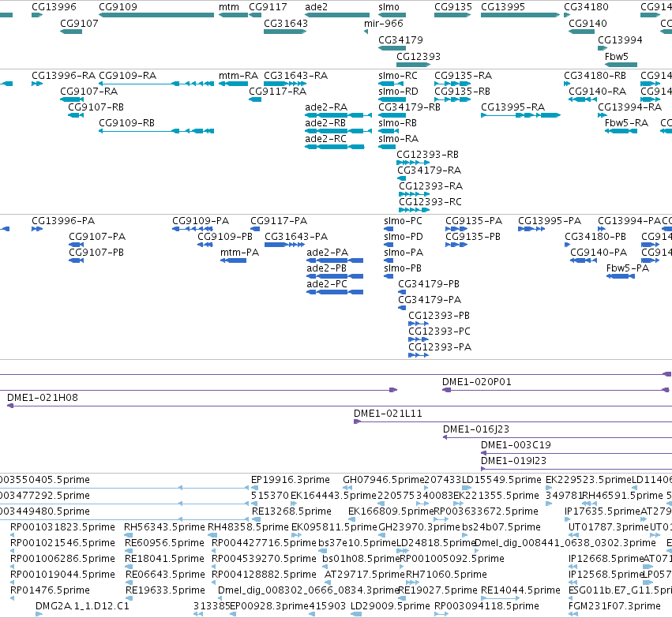This screenshot has height=618, width=672.
Task: Select protein CG13995-PA label
Action: click(550, 221)
